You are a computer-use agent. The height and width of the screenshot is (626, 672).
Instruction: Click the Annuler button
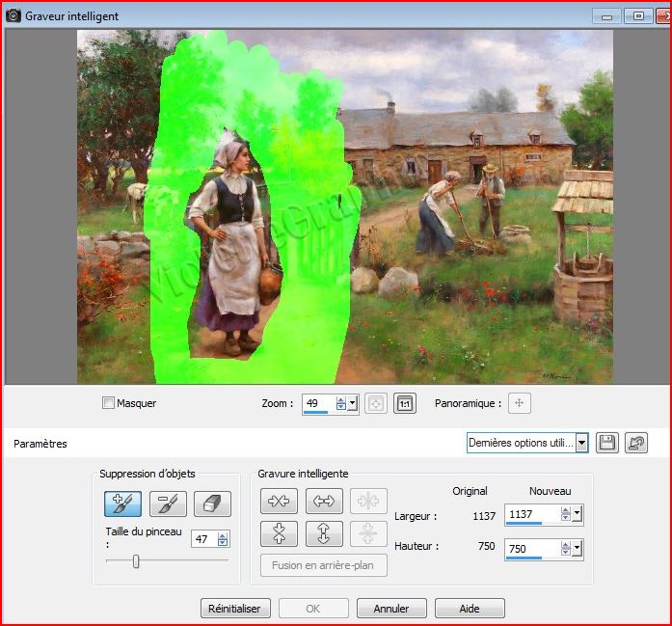391,609
